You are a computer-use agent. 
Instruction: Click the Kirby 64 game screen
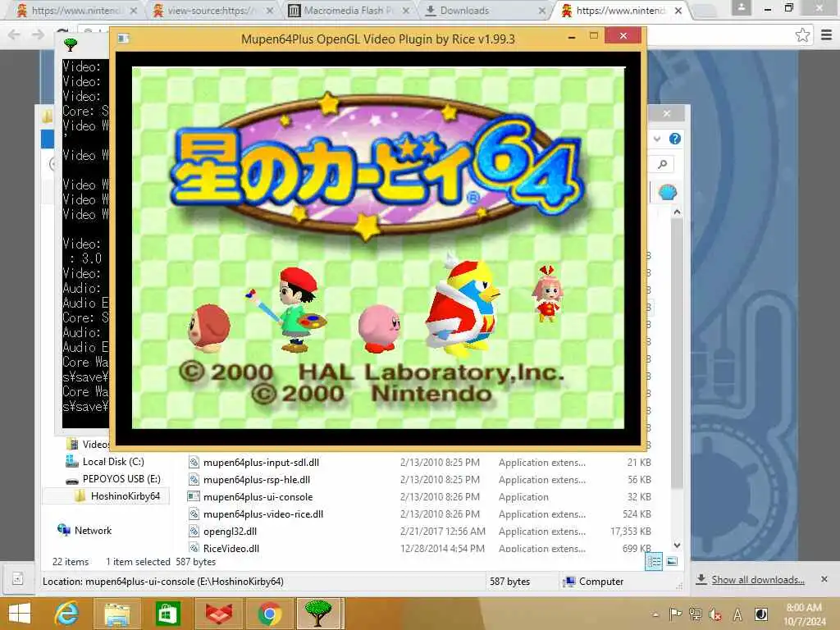pos(378,248)
